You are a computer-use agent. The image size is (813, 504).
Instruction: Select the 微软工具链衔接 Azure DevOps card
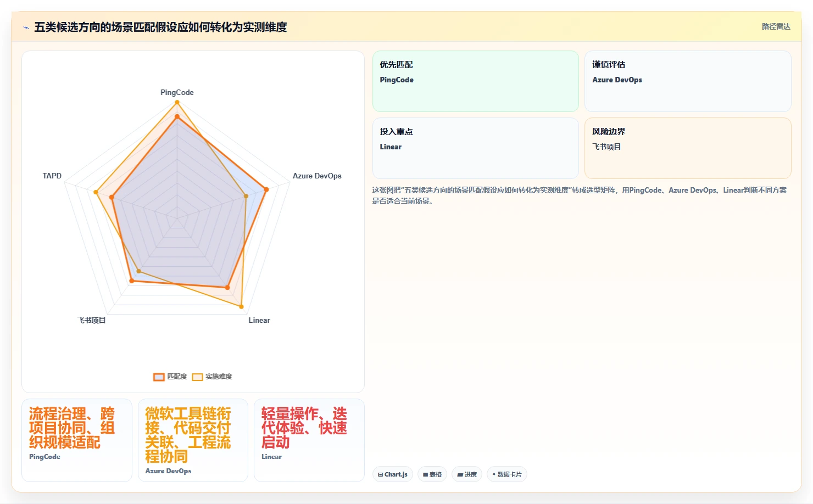click(193, 440)
